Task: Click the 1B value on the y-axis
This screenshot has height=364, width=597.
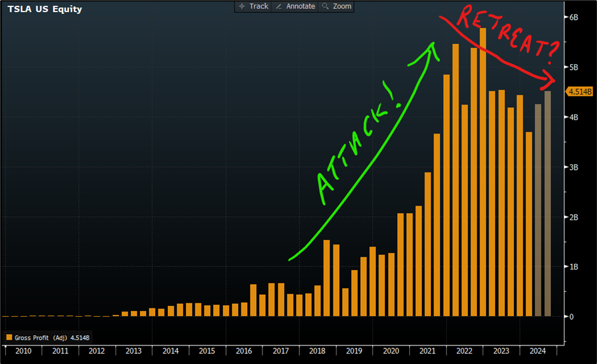Action: pos(574,267)
